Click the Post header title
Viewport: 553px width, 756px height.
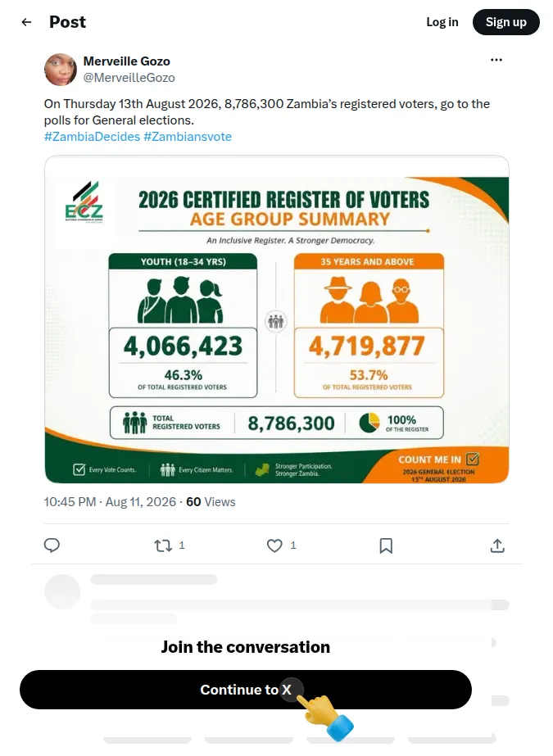(x=67, y=22)
